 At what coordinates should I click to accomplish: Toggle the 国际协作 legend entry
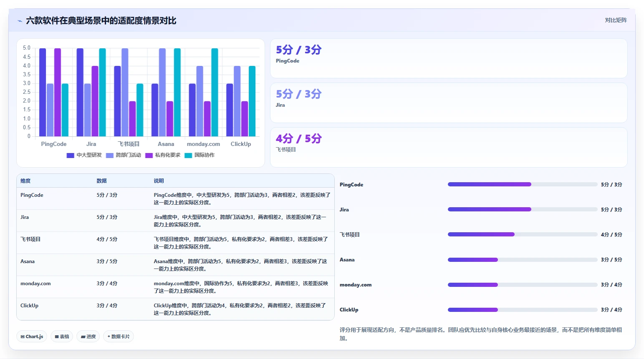[200, 155]
